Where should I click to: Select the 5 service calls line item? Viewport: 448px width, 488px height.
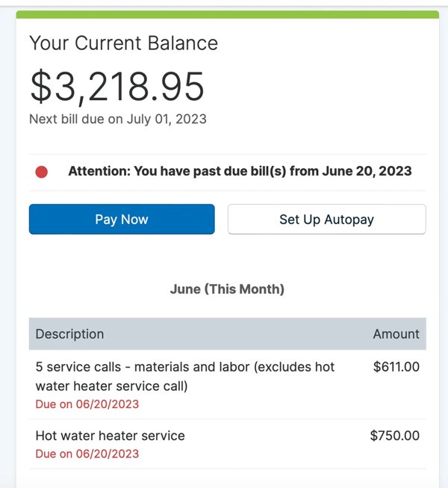point(227,385)
